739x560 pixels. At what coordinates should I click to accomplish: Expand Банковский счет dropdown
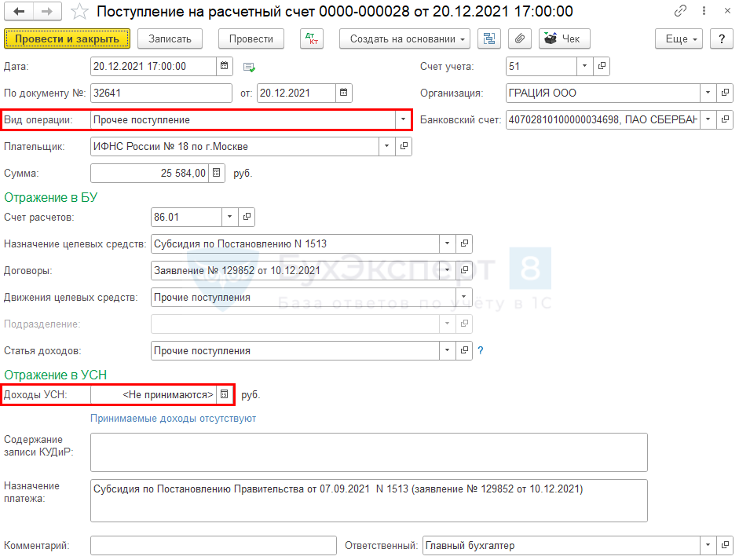[708, 119]
